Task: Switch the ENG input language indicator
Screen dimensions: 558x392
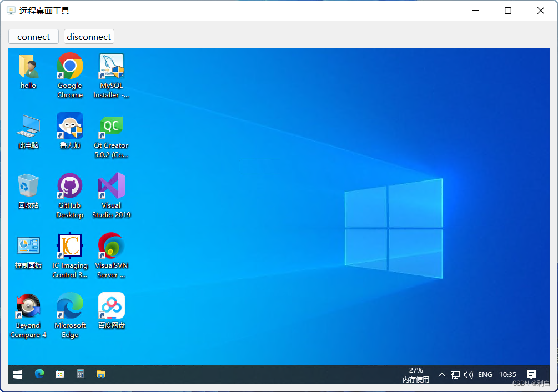Action: tap(485, 374)
